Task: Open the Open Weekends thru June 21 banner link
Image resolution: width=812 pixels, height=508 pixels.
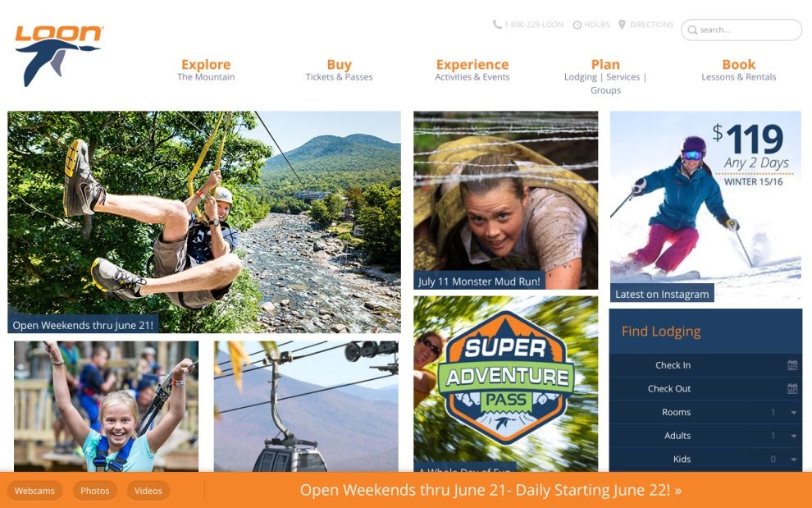Action: (490, 490)
